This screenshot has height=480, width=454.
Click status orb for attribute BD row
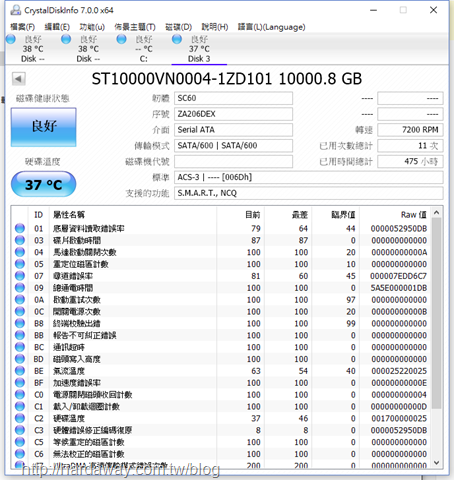coord(20,359)
